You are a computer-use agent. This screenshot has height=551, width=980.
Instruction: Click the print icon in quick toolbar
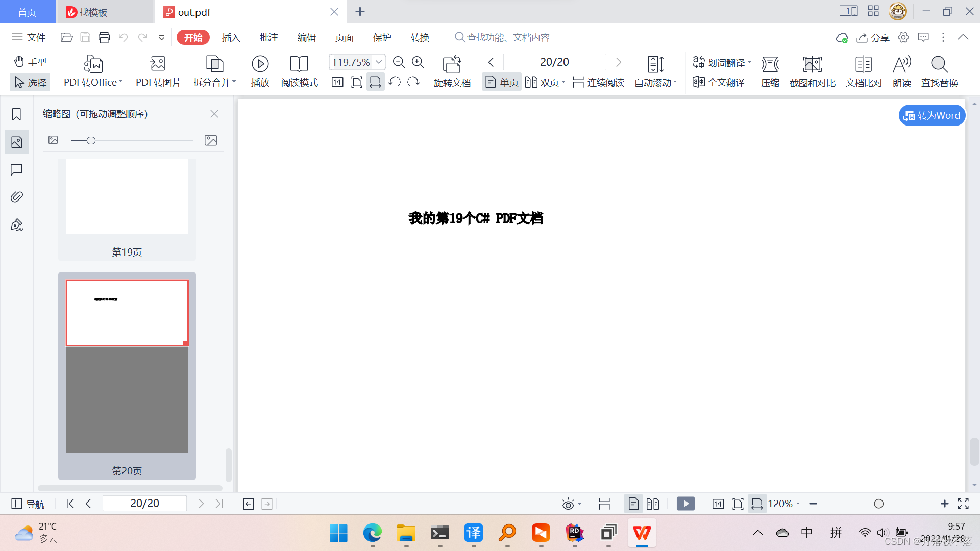tap(104, 37)
